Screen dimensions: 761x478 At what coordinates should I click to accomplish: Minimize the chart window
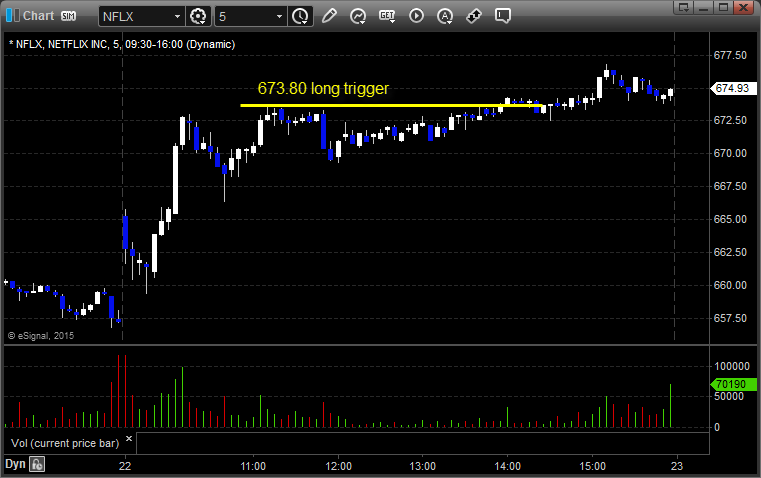704,7
